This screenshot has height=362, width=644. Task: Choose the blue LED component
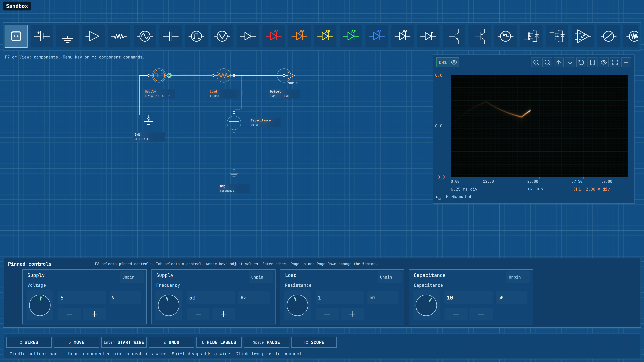[x=377, y=36]
